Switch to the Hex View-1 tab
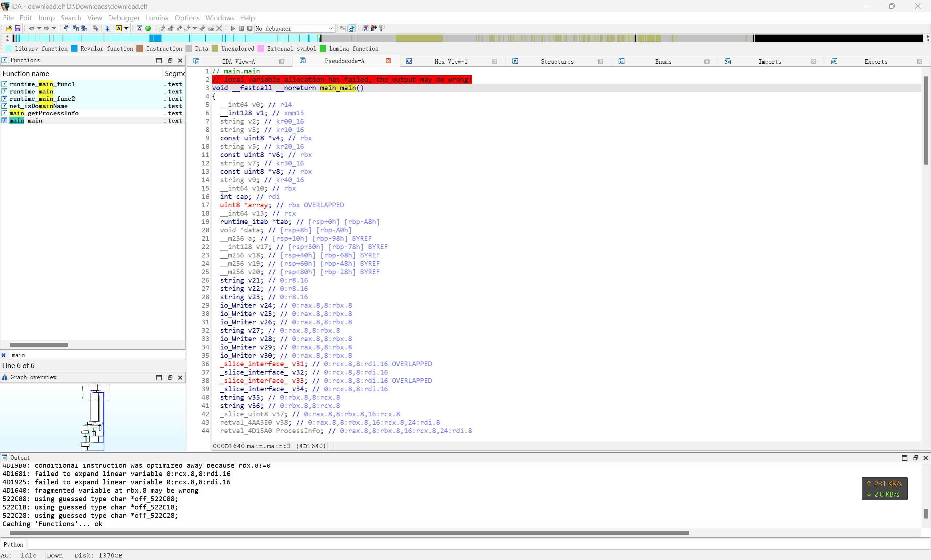This screenshot has width=931, height=560. click(x=451, y=61)
